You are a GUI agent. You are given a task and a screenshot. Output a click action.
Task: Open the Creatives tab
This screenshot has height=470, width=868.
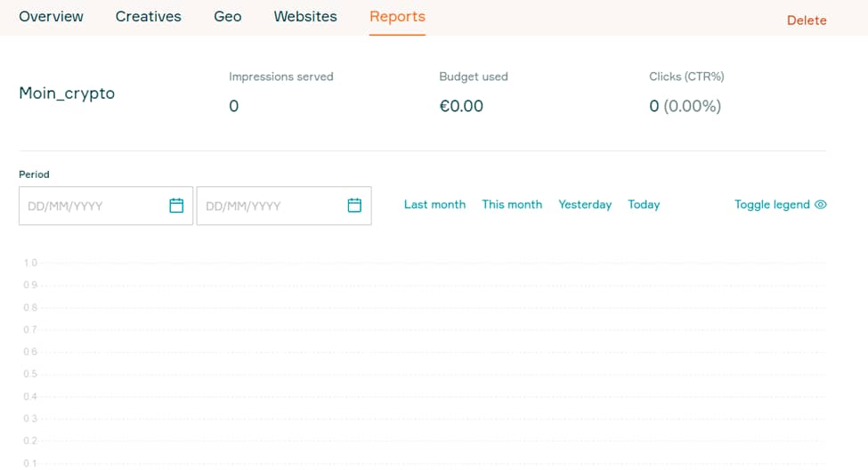(x=149, y=17)
